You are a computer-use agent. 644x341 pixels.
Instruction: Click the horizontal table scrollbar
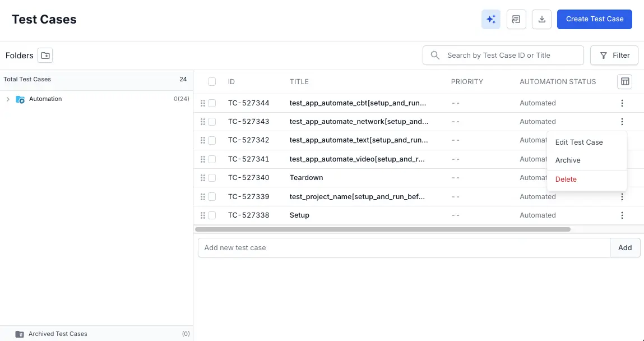point(382,229)
